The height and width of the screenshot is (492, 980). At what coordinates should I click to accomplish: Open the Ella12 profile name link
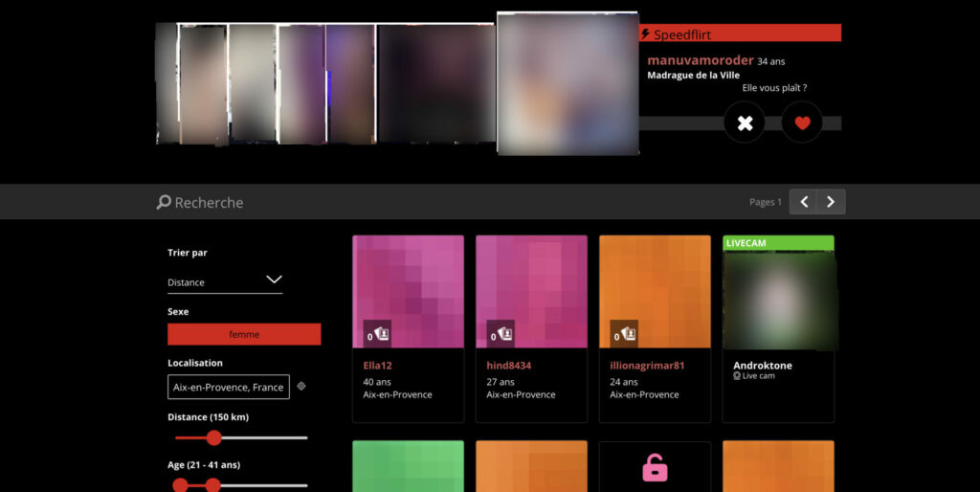[377, 366]
